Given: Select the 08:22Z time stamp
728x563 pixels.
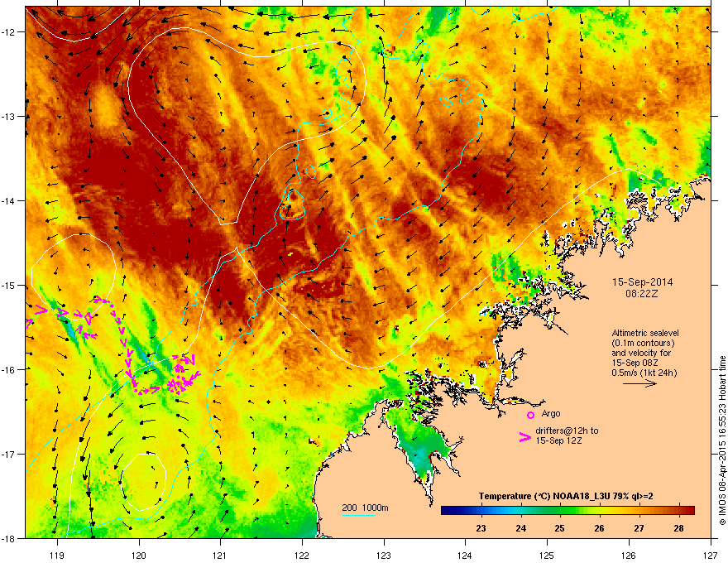Looking at the screenshot, I should (642, 294).
